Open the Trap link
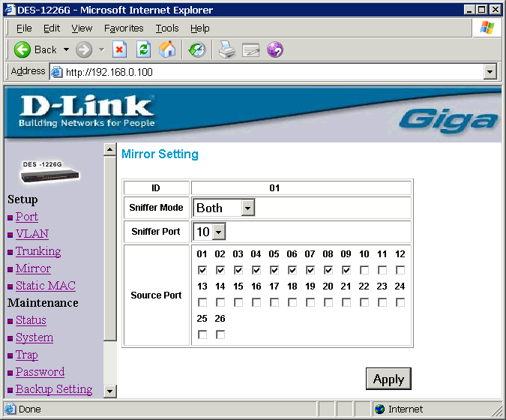Viewport: 506px width, 420px height. 27,355
